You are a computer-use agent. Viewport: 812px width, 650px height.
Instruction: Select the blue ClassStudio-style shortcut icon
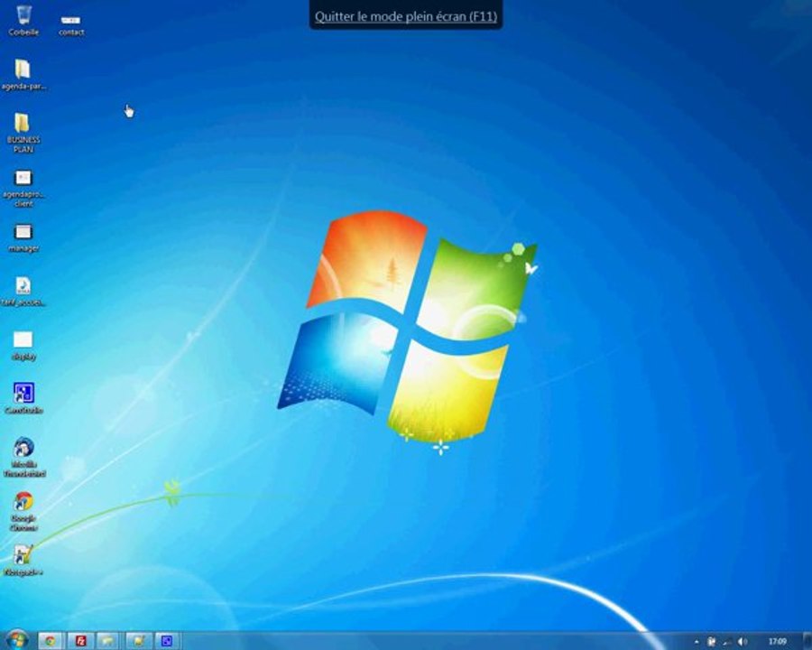point(23,398)
